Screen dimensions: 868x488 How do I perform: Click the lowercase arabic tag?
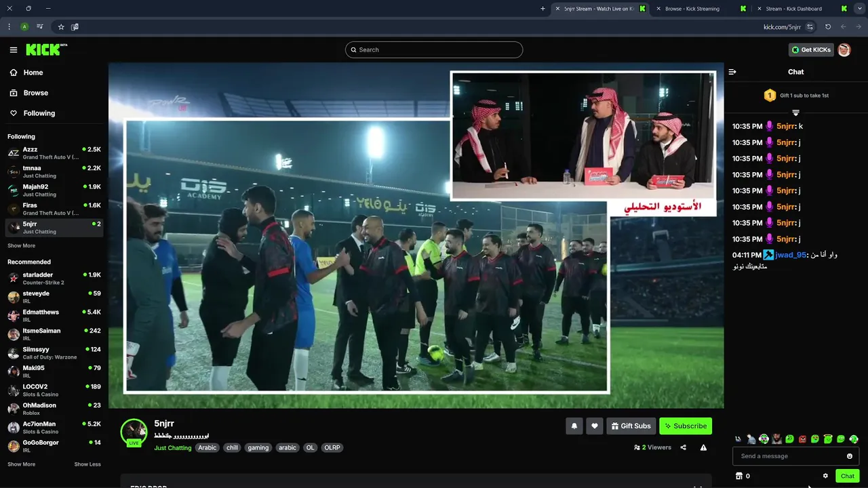(x=288, y=448)
